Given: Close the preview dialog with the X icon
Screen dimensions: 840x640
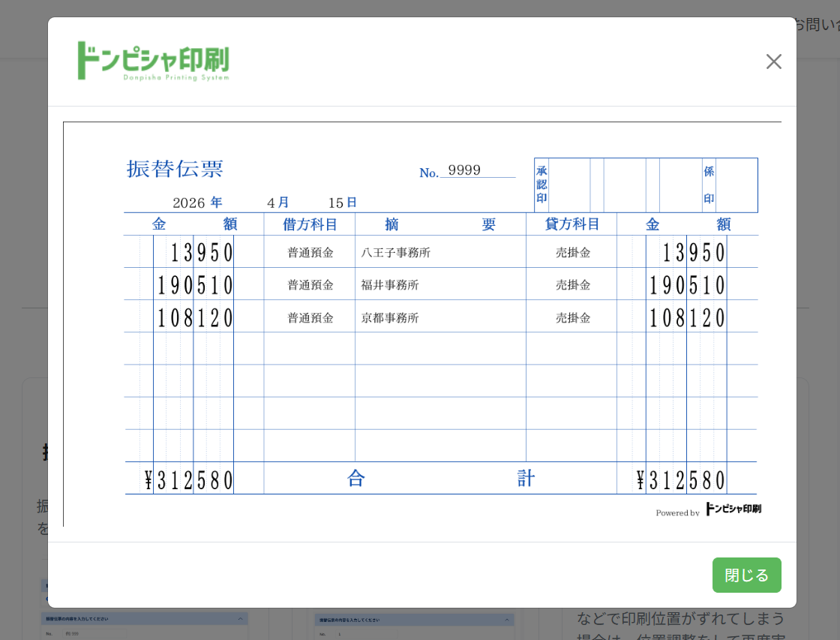Looking at the screenshot, I should click(x=773, y=62).
